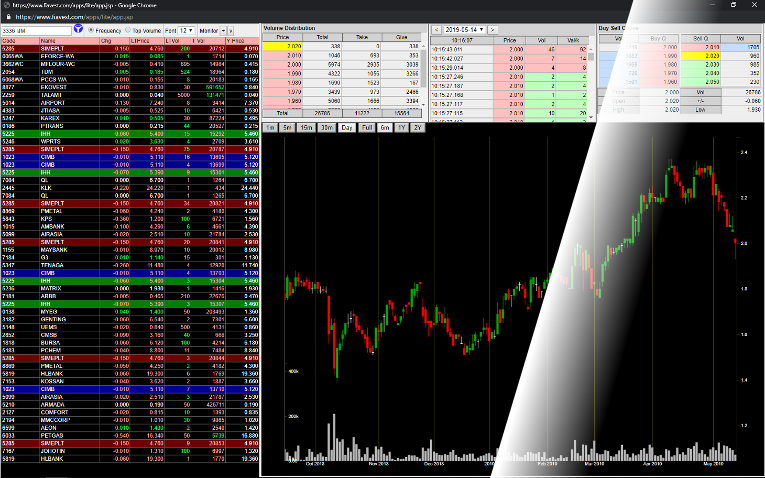The width and height of the screenshot is (765, 478).
Task: Go to next date with > button
Action: coord(493,30)
